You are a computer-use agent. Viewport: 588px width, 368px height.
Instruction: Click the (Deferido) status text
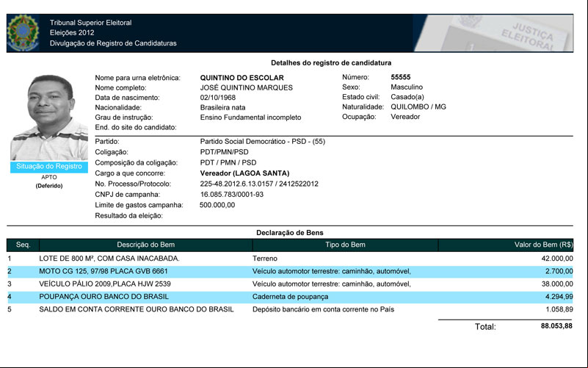tap(49, 186)
